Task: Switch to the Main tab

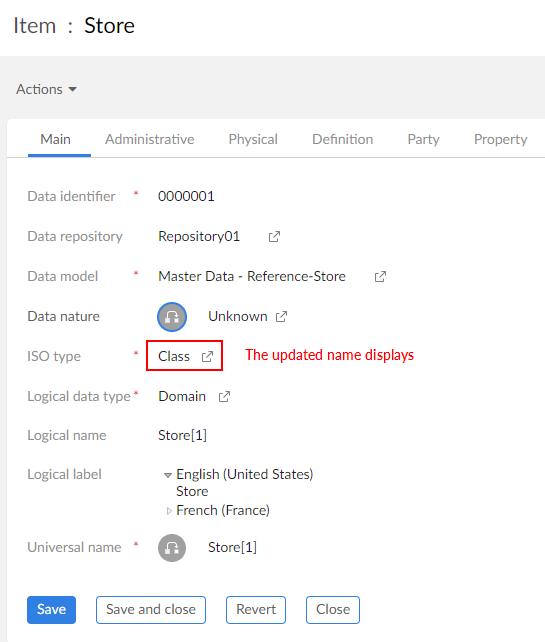Action: (55, 139)
